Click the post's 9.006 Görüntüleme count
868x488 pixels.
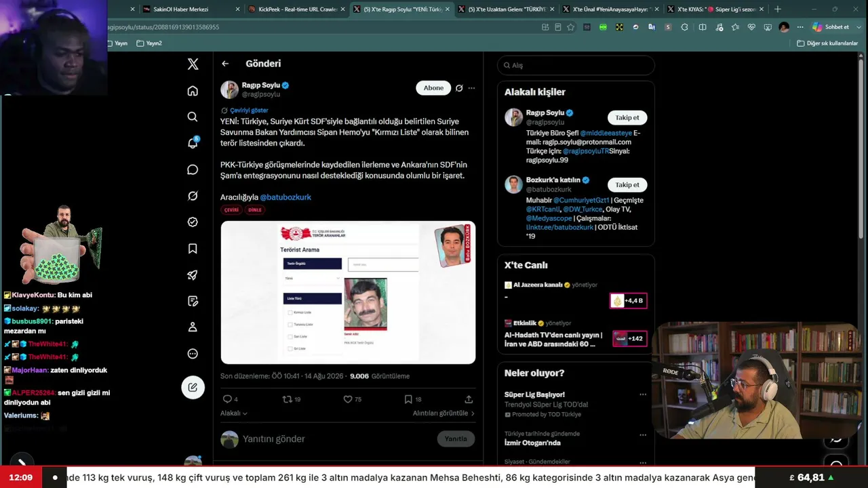[x=379, y=376]
